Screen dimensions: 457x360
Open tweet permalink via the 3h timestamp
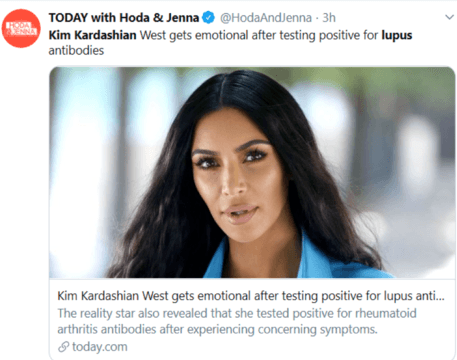tap(329, 18)
